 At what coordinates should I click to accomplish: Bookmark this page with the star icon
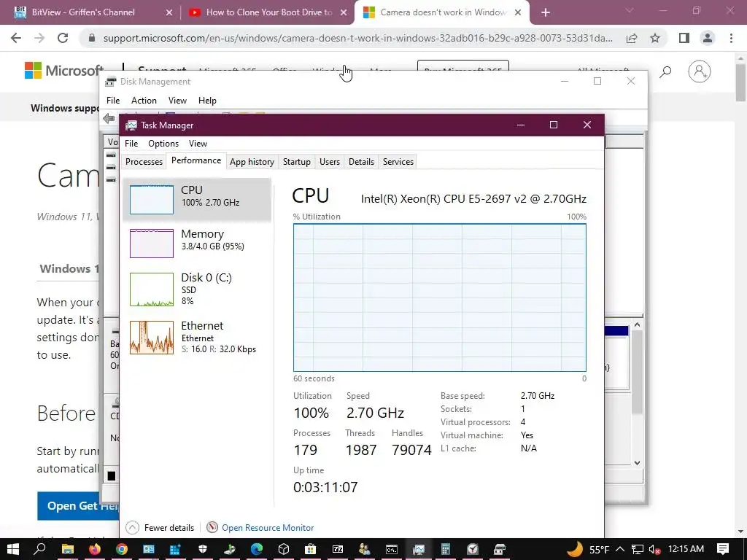click(655, 38)
